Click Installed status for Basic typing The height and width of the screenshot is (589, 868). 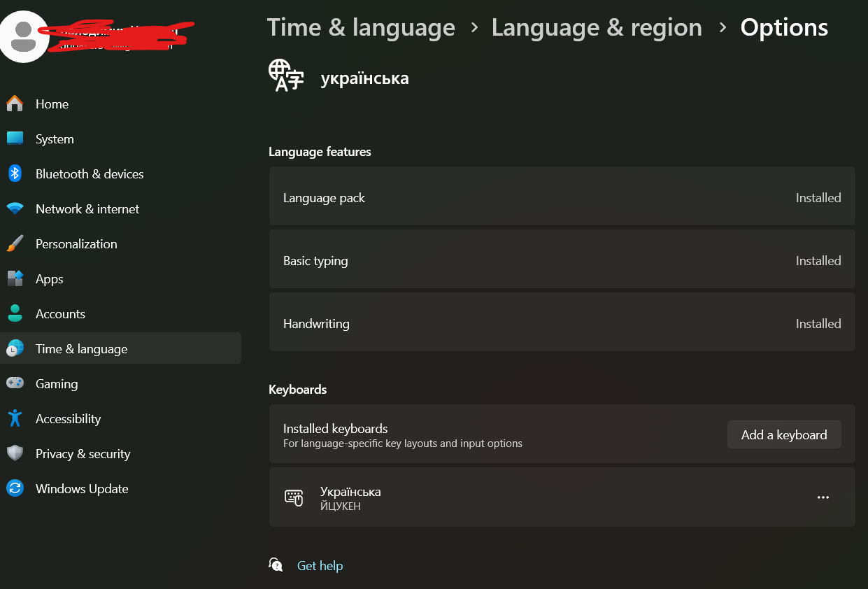(x=818, y=261)
